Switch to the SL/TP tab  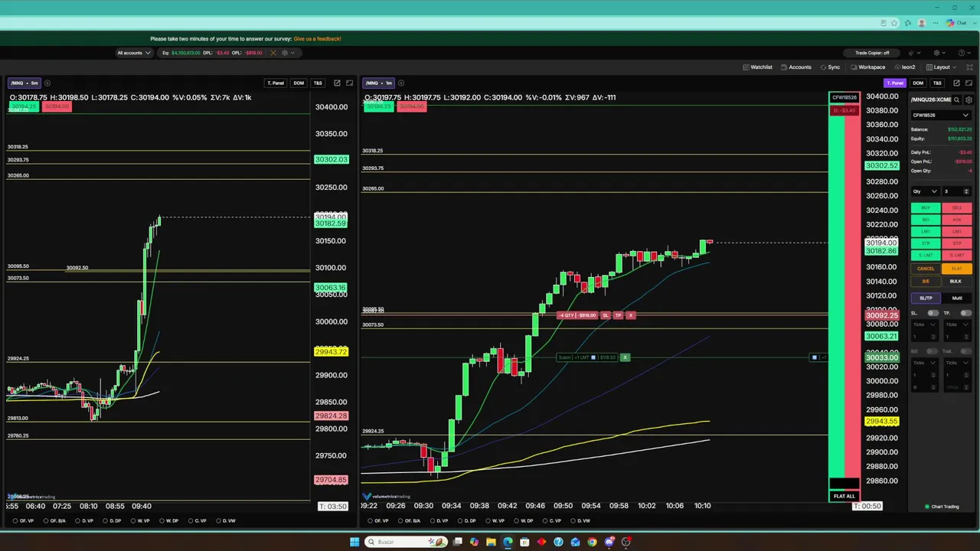[926, 298]
